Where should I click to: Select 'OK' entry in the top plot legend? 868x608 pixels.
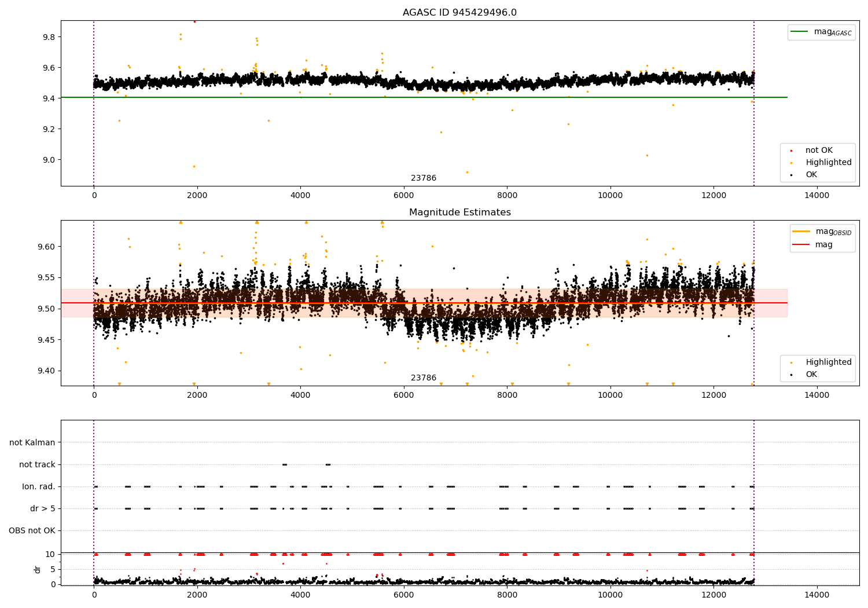[x=811, y=175]
